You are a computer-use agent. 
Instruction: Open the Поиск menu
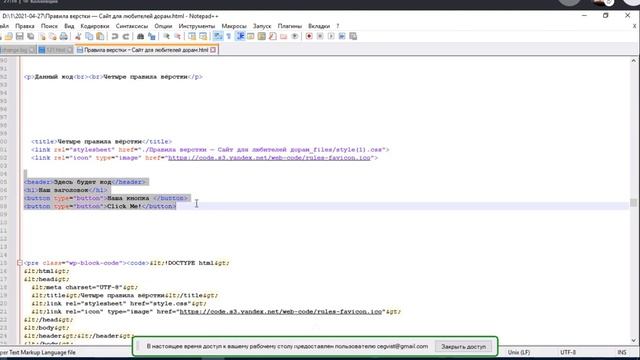(49, 26)
